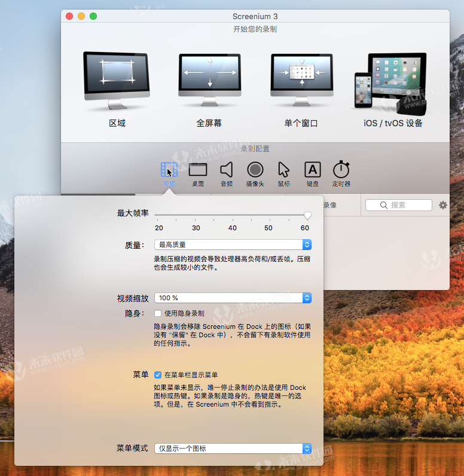Open the 鼠标 mouse settings tab
464x476 pixels.
[284, 175]
